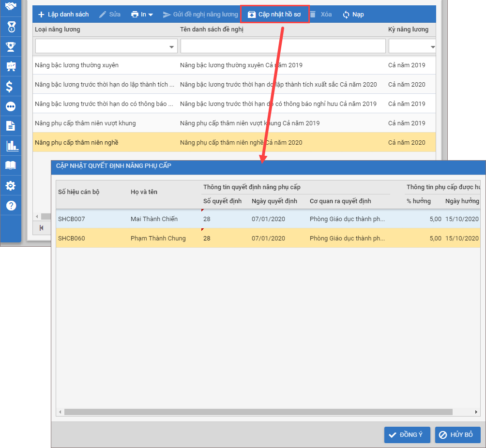The width and height of the screenshot is (486, 448).
Task: Open the trophy section in sidebar
Action: [x=11, y=47]
